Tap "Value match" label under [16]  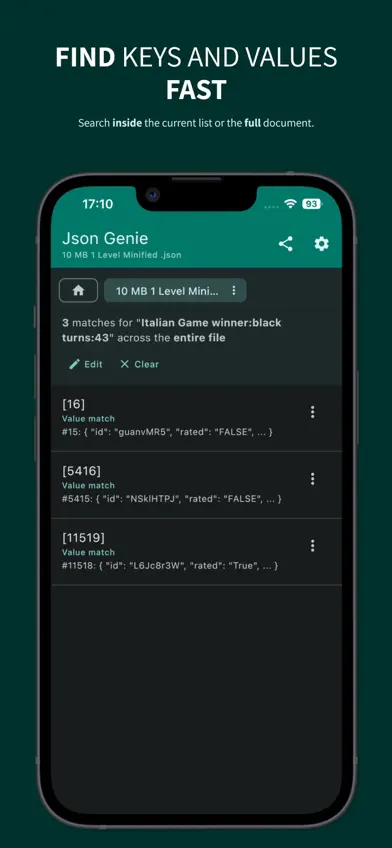coord(88,419)
